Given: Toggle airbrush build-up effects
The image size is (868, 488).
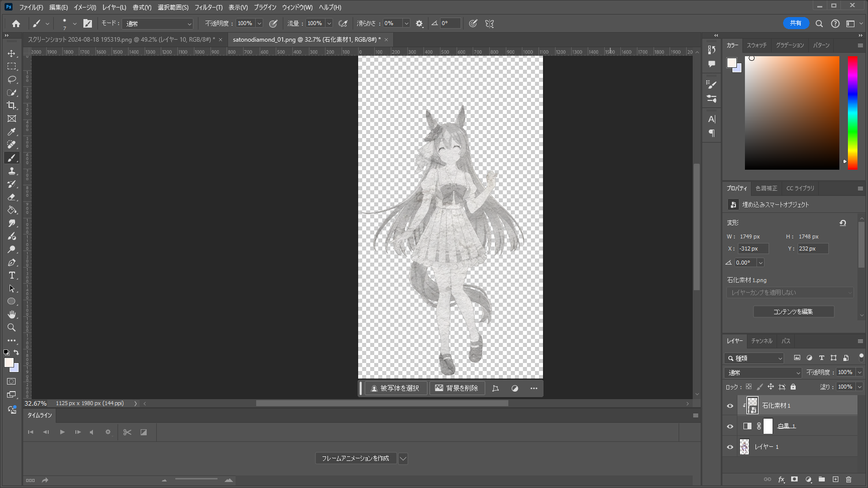Looking at the screenshot, I should pyautogui.click(x=343, y=24).
